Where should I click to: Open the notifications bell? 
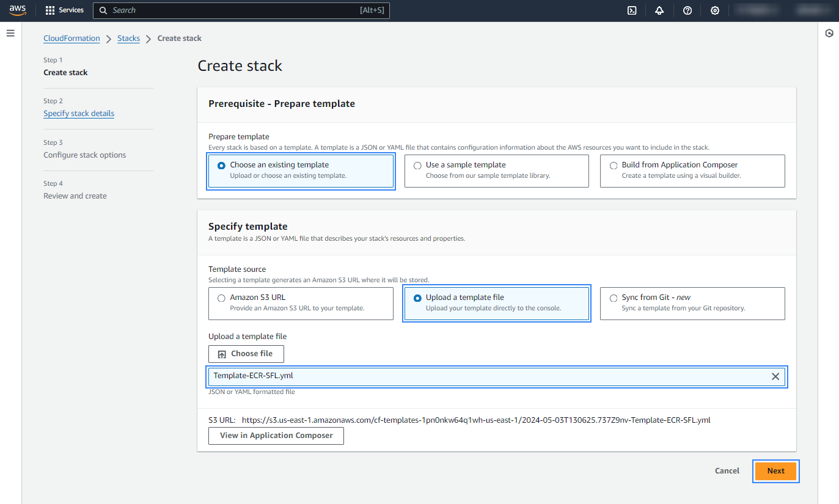pyautogui.click(x=659, y=10)
